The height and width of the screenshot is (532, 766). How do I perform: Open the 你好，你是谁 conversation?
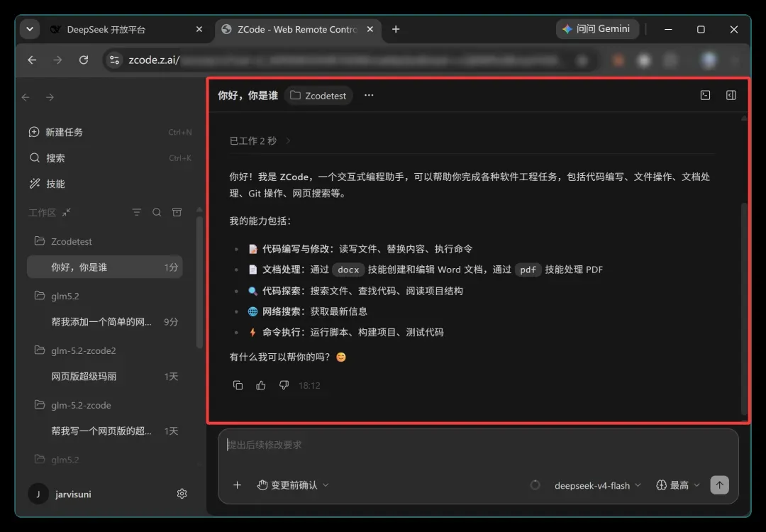[x=104, y=267]
